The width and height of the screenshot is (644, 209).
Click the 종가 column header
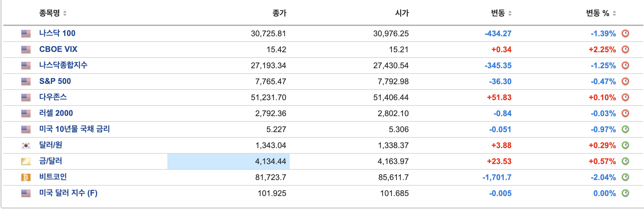[279, 13]
